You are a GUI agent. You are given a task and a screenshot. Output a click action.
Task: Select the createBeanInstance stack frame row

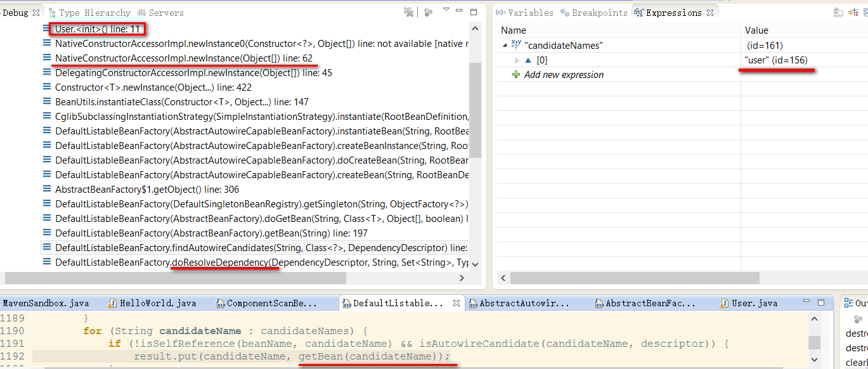point(262,145)
